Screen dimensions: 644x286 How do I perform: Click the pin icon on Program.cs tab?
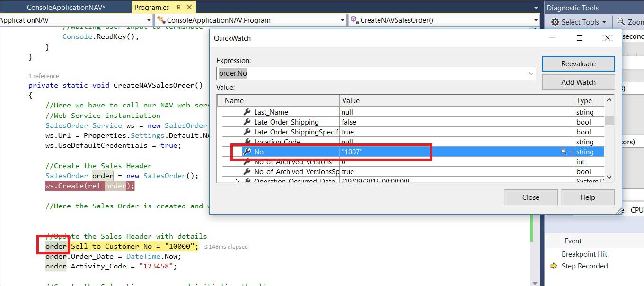pyautogui.click(x=178, y=8)
